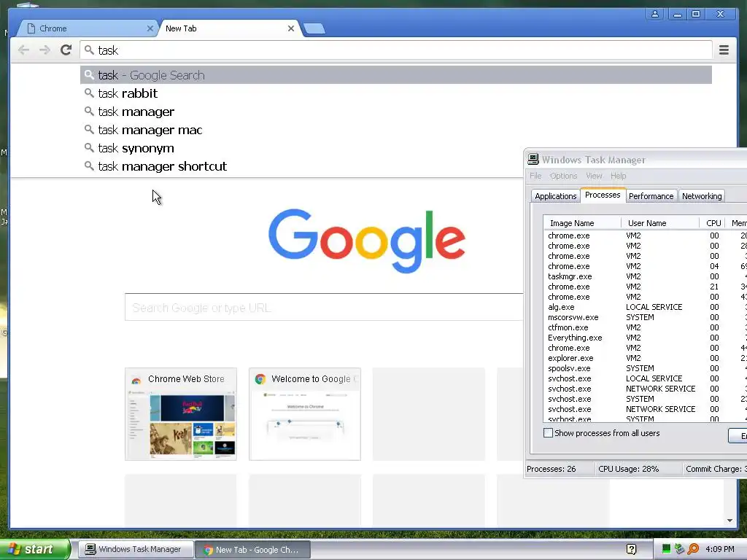
Task: Select the Everything.exe process row
Action: (x=645, y=338)
